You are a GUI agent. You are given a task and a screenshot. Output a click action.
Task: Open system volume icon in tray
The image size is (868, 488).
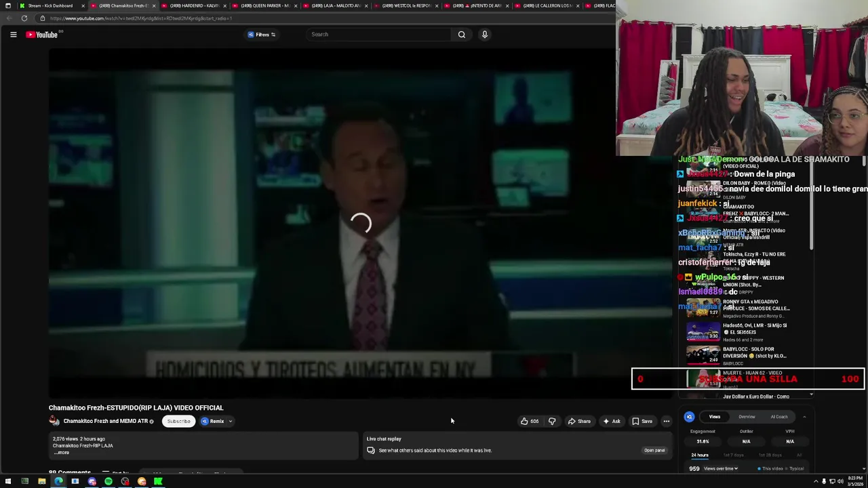click(840, 481)
